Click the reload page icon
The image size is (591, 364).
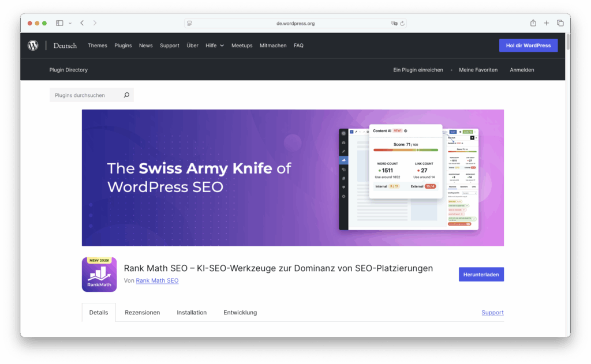402,23
